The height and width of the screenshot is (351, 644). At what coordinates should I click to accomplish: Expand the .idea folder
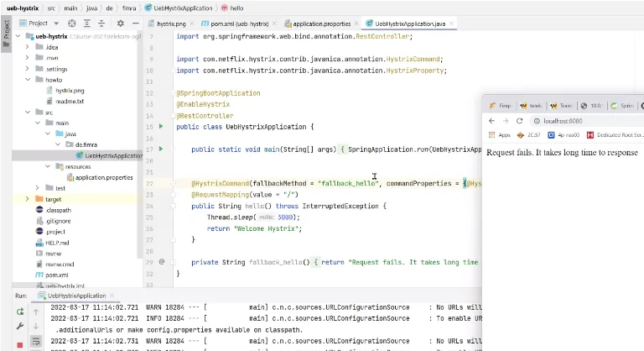(28, 47)
